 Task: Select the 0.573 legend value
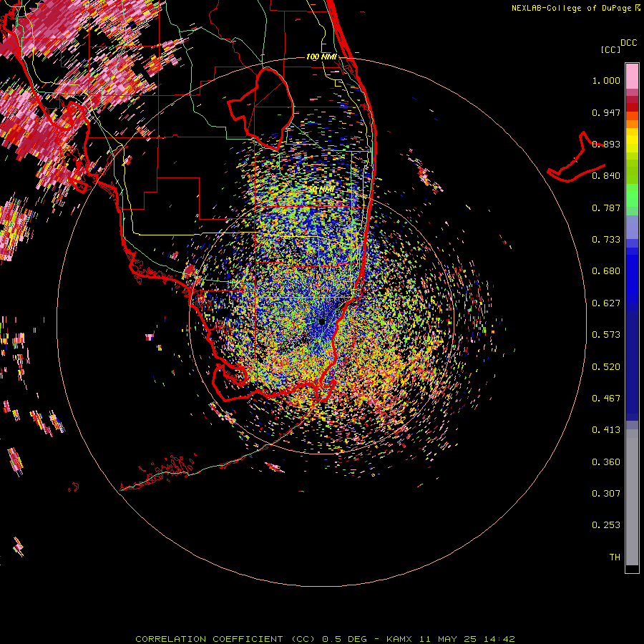click(606, 335)
